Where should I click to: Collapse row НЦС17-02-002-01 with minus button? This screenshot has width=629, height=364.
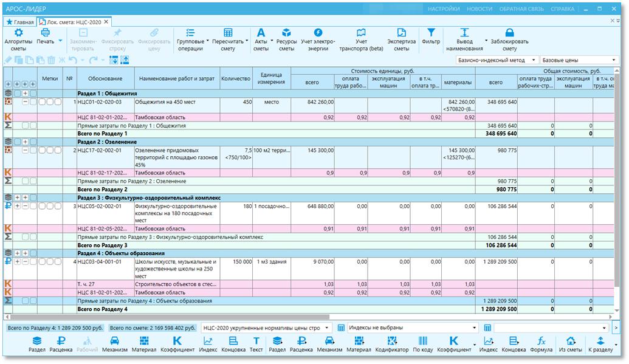(26, 151)
